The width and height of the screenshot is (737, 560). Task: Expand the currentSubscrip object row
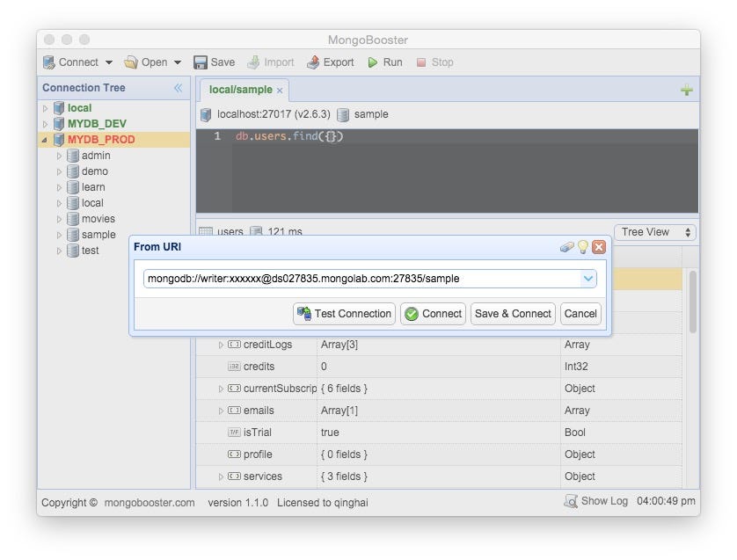click(221, 389)
